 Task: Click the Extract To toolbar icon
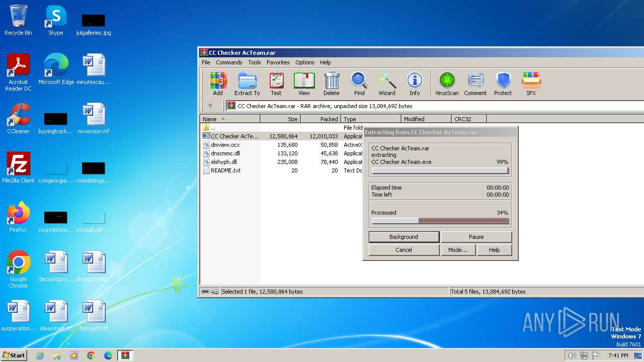247,83
